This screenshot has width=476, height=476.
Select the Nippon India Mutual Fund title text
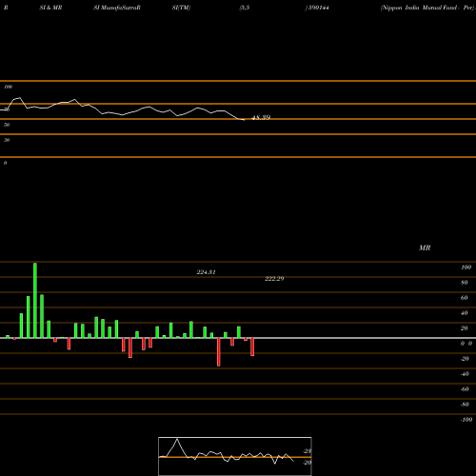point(427,8)
